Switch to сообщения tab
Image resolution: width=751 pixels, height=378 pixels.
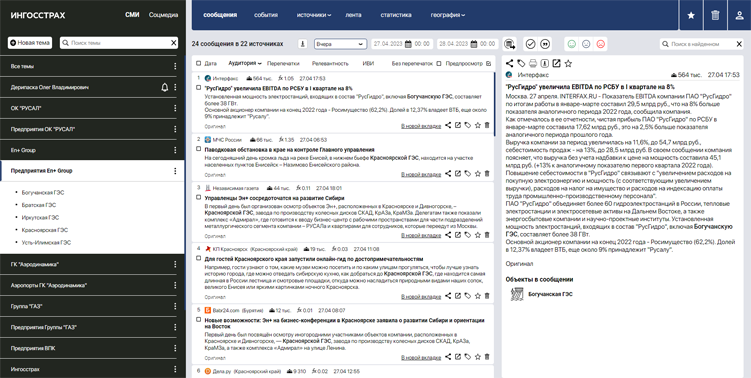tap(220, 15)
